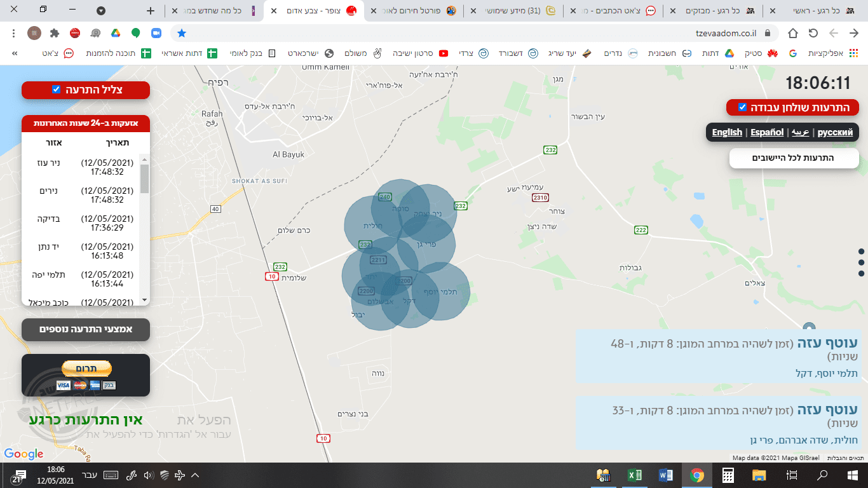
Task: Click the alerts list scroll-up arrow
Action: (x=145, y=159)
